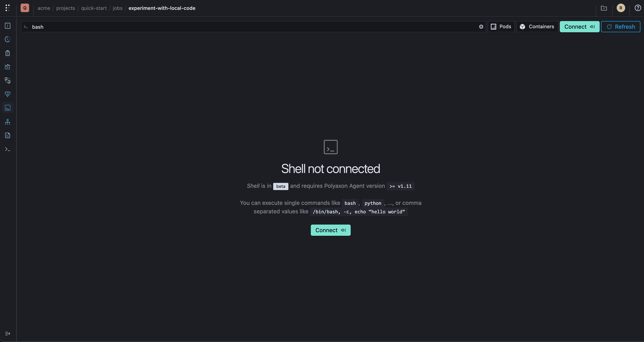Click the >= v1.11 version tag
Image resolution: width=644 pixels, height=342 pixels.
[401, 186]
